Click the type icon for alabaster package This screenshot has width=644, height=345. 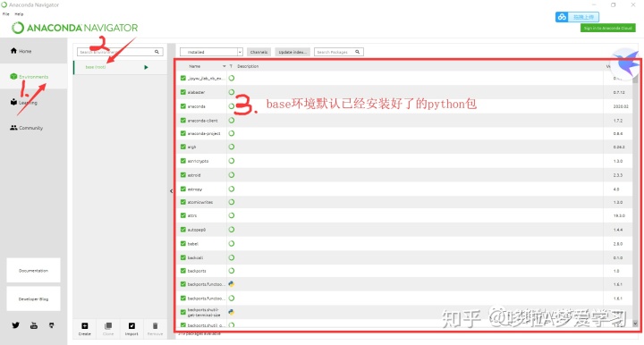click(232, 92)
